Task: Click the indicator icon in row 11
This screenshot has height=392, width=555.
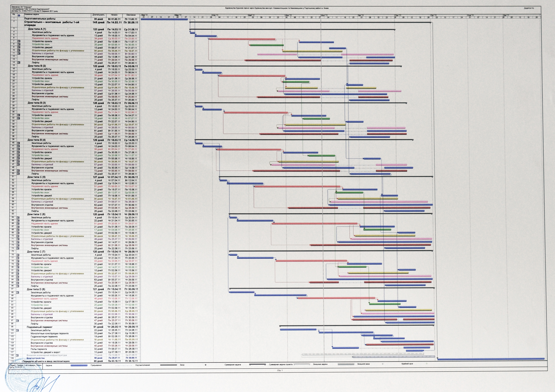Action: click(x=19, y=53)
